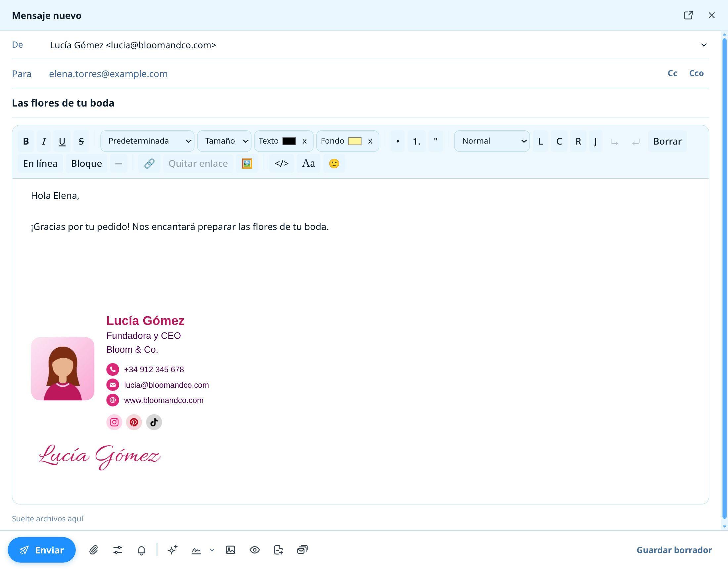Open HTML source code view

click(282, 163)
